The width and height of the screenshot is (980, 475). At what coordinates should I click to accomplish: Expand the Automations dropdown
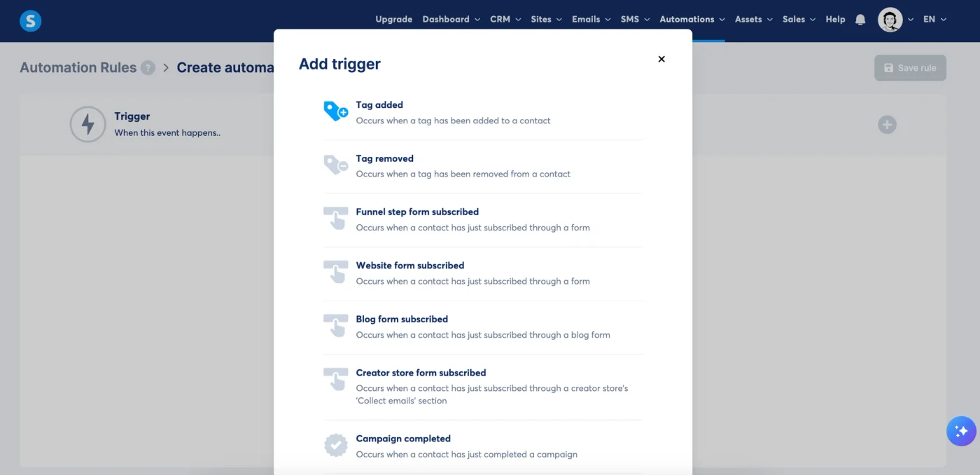687,20
